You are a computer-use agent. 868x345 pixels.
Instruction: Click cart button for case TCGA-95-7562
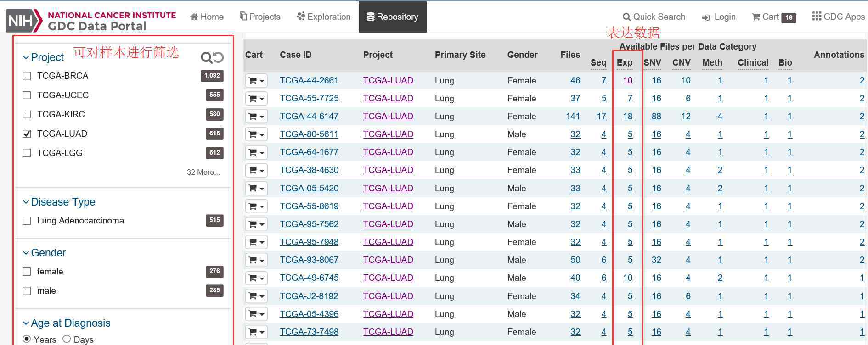click(x=256, y=224)
